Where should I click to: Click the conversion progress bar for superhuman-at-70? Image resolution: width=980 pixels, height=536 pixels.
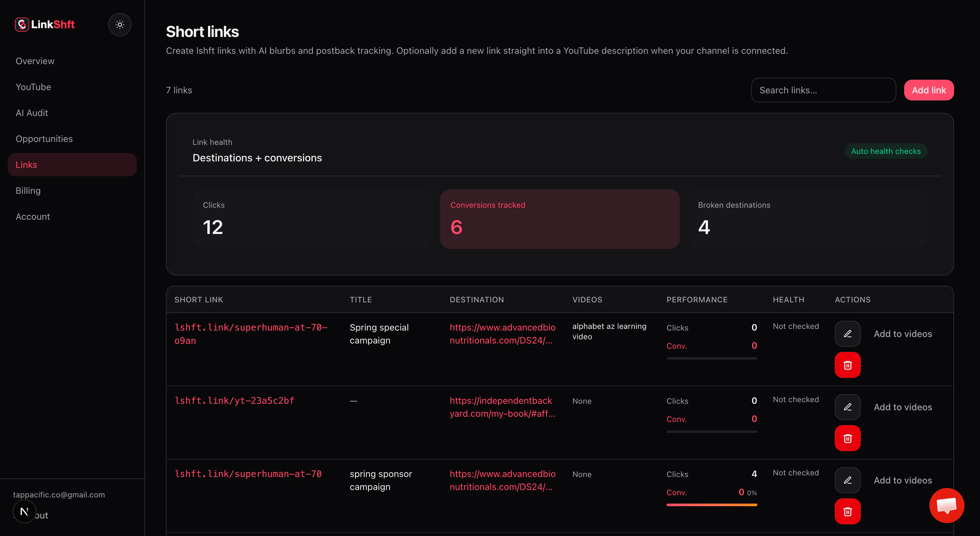click(x=712, y=505)
